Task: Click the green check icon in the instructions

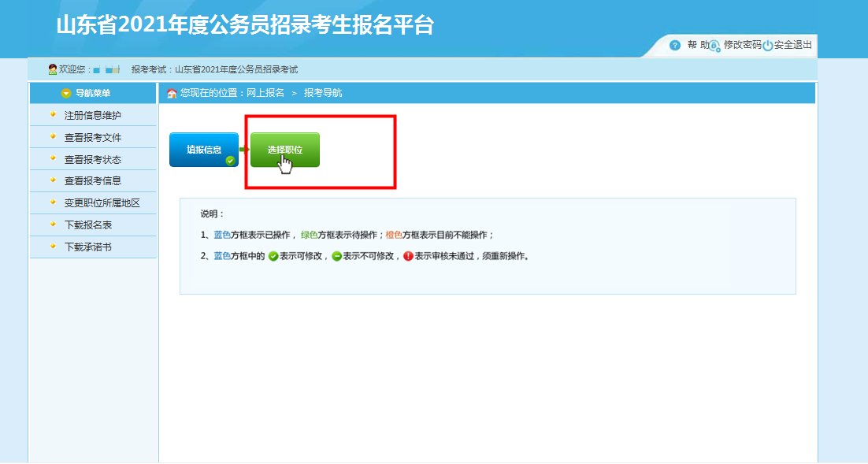Action: 273,255
